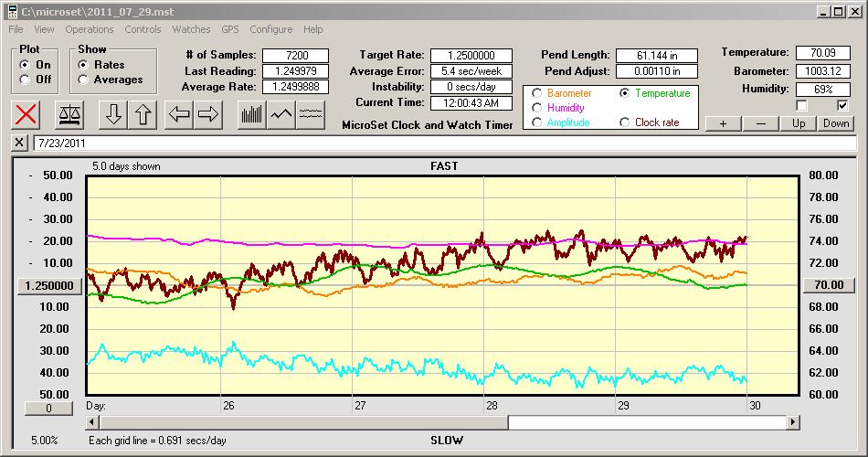Image resolution: width=868 pixels, height=457 pixels.
Task: Open the Configure menu
Action: 270,29
